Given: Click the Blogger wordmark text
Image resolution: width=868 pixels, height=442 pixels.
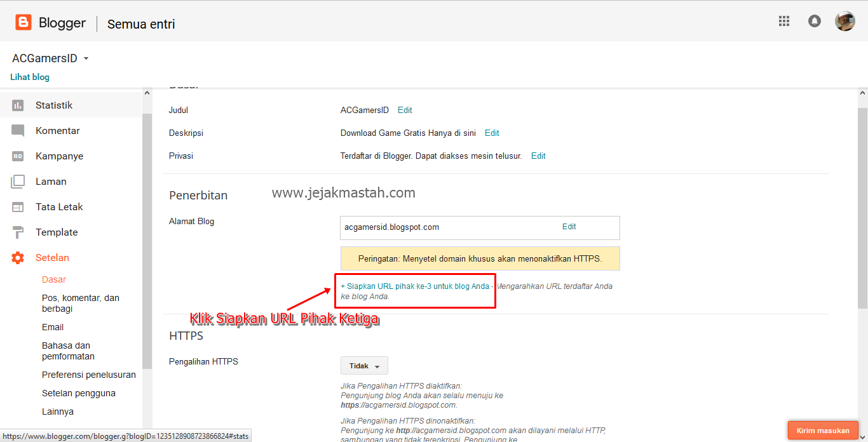Looking at the screenshot, I should (62, 23).
